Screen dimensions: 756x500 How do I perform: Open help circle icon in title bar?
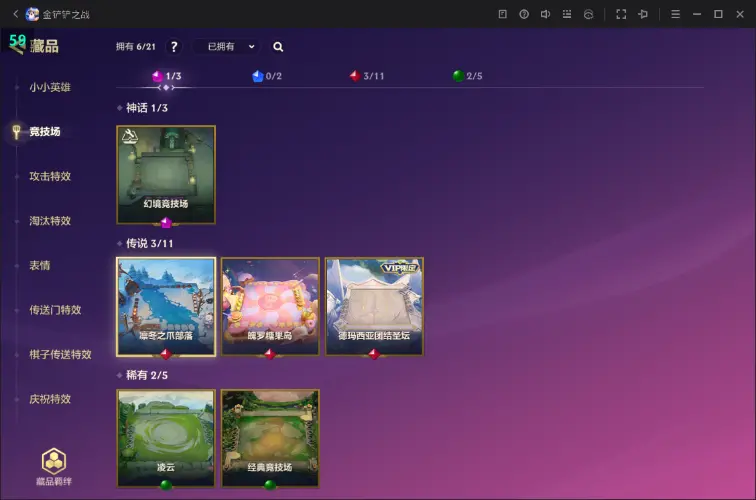tap(524, 14)
